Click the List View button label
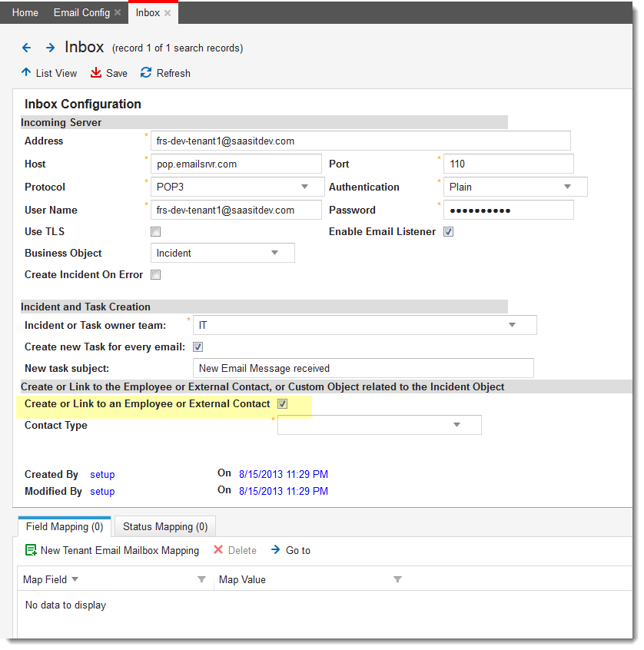The height and width of the screenshot is (650, 644). pyautogui.click(x=56, y=73)
